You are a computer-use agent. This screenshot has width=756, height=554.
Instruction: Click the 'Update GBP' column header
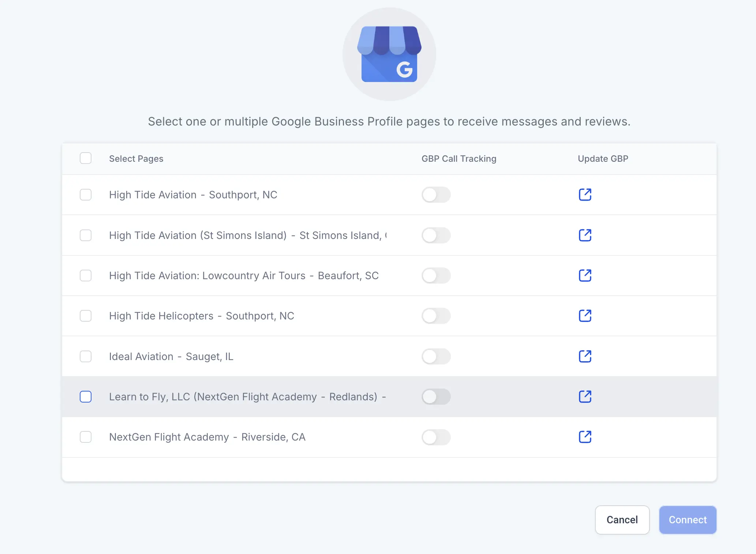point(603,159)
